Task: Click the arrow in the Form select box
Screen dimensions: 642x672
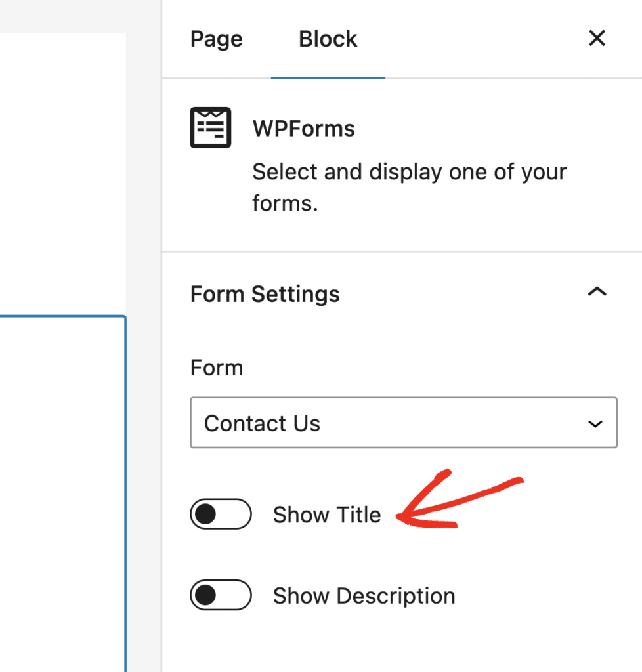Action: [595, 424]
